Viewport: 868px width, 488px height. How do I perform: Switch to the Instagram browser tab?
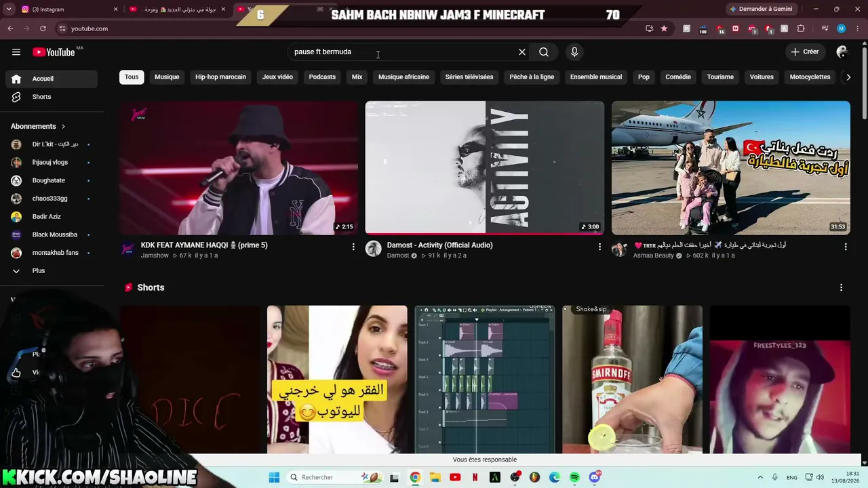tap(68, 9)
